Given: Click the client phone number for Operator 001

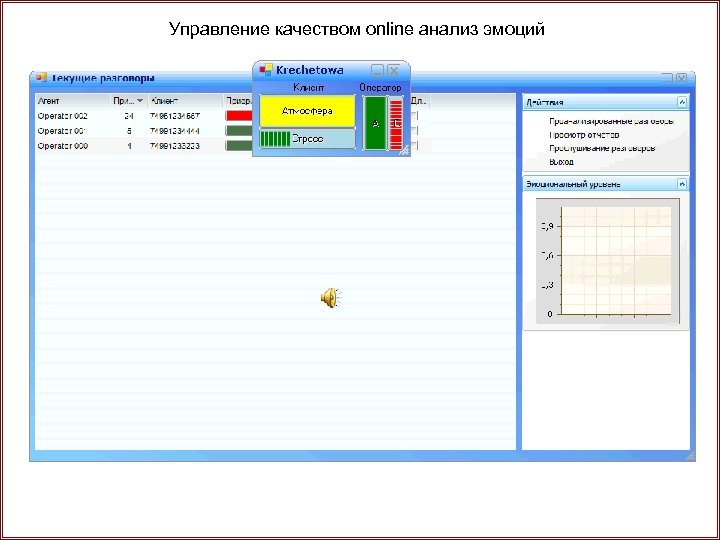Looking at the screenshot, I should tap(174, 131).
